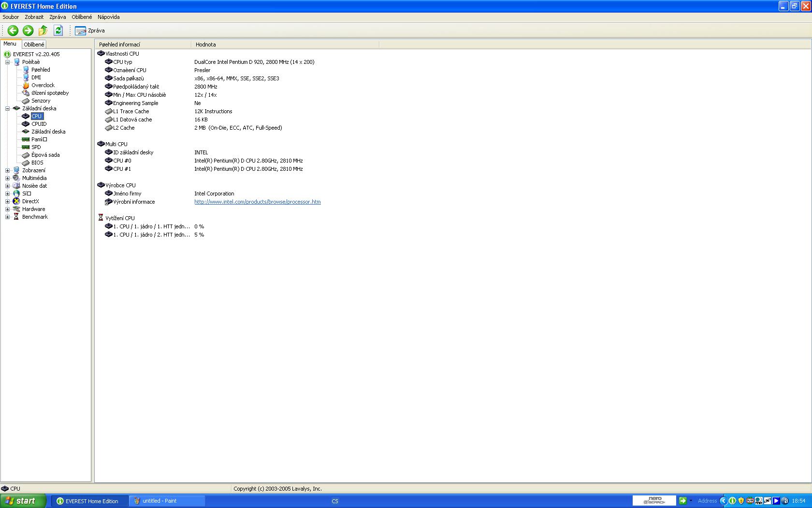Screen dimensions: 812x508
Task: Expand the DirectX tree node
Action: [x=7, y=201]
